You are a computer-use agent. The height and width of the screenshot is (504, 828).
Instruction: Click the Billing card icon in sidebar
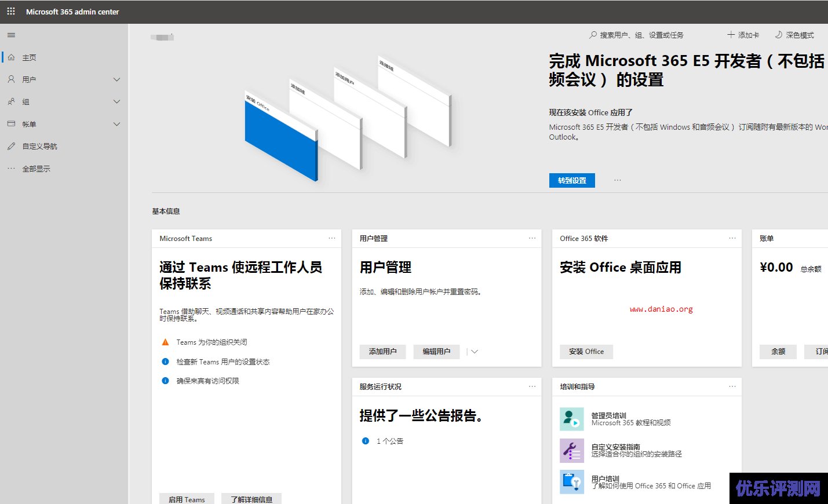click(x=11, y=124)
